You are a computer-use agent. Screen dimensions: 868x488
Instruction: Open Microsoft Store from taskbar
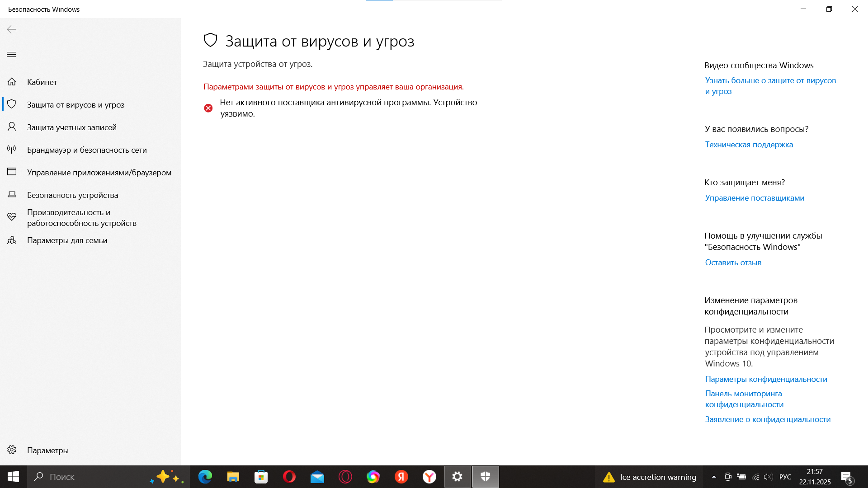(261, 477)
